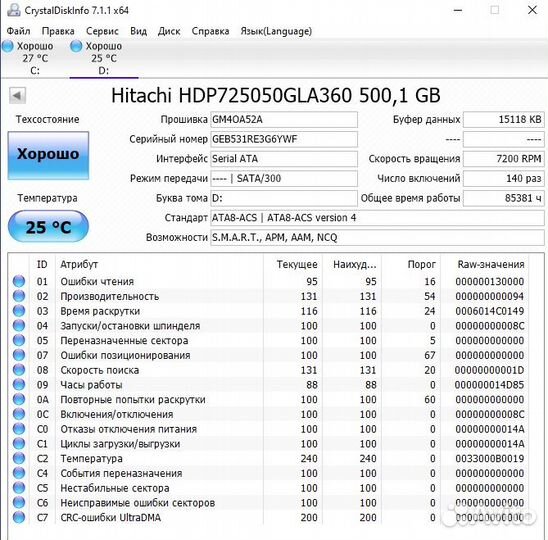Open the Вид menu
Screen dimensions: 548x540
[x=138, y=31]
